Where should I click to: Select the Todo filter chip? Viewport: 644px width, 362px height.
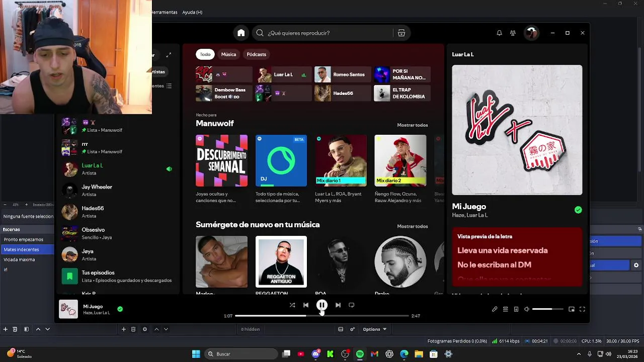point(205,54)
